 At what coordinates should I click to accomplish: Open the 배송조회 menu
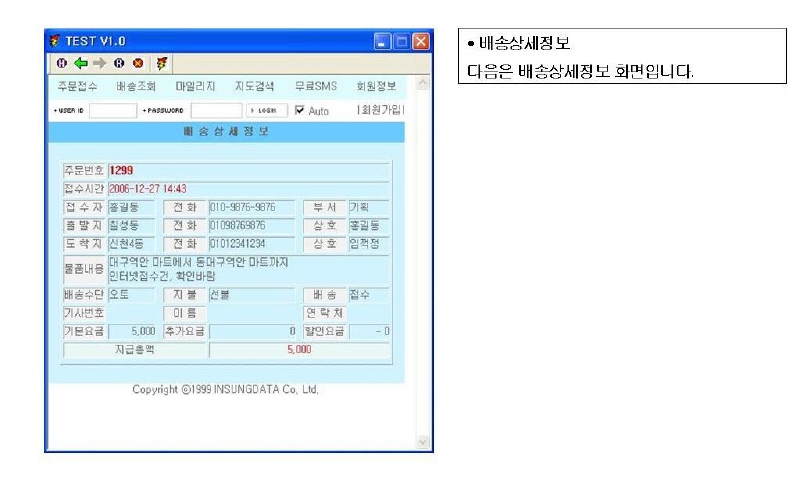136,86
